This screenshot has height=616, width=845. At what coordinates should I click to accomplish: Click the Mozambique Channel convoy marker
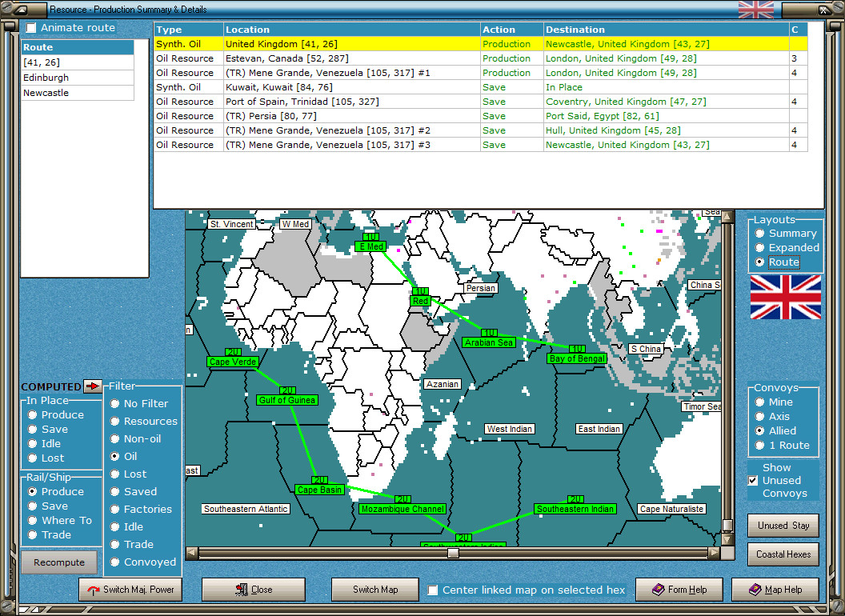(x=402, y=509)
